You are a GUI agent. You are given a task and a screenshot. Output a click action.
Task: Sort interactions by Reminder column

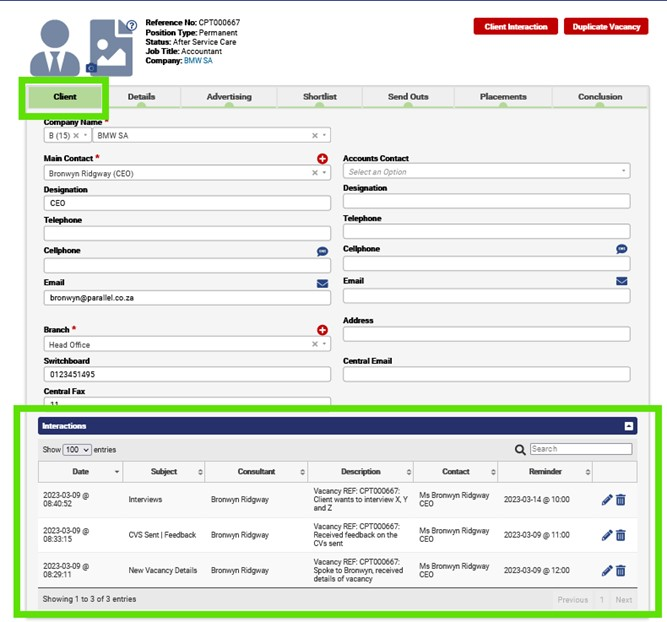(545, 472)
